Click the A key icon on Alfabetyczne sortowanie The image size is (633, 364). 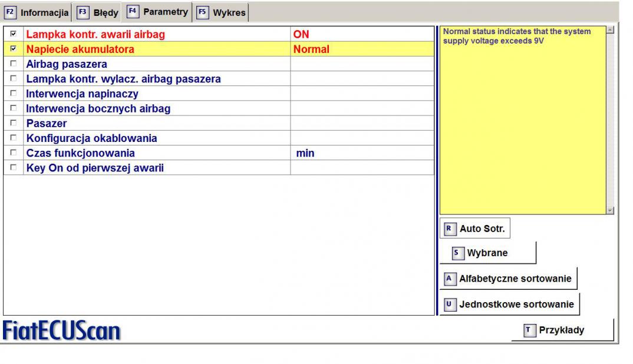(450, 279)
